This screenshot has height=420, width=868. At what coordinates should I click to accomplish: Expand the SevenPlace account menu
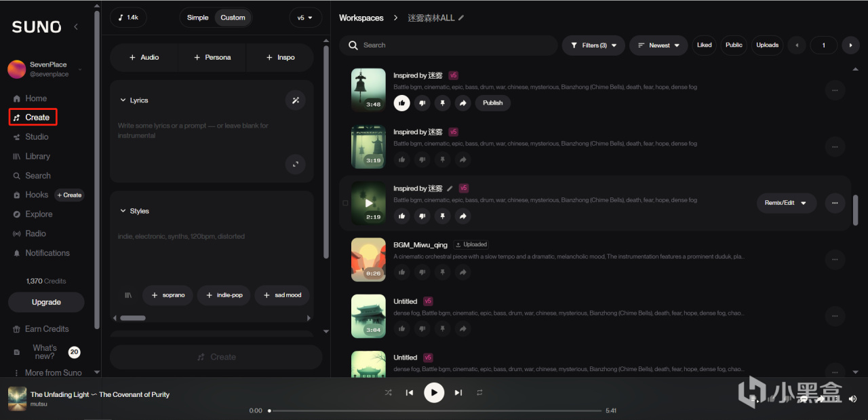[45, 69]
